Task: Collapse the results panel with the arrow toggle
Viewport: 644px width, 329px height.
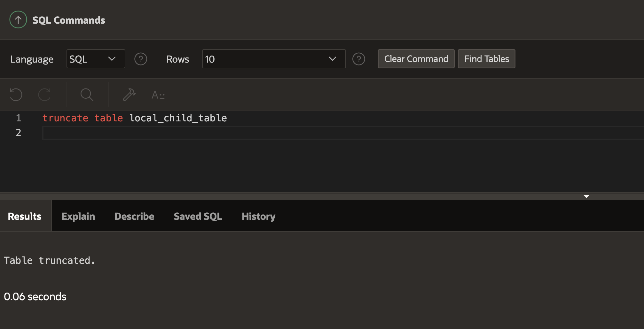Action: 586,196
